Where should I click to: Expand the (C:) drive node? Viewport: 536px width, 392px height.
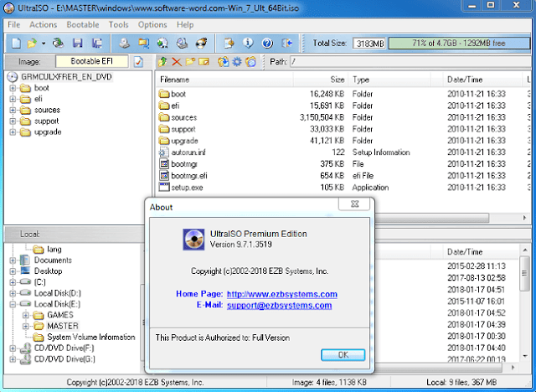coord(13,282)
